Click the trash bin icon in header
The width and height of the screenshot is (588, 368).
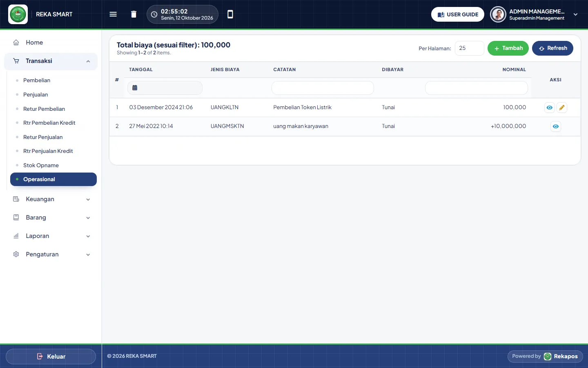click(x=134, y=14)
